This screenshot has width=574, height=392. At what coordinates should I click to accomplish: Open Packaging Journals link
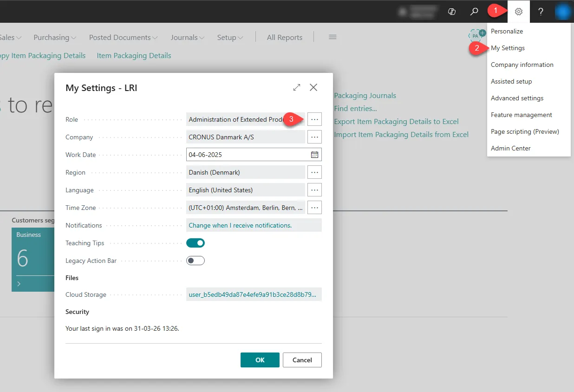point(365,95)
